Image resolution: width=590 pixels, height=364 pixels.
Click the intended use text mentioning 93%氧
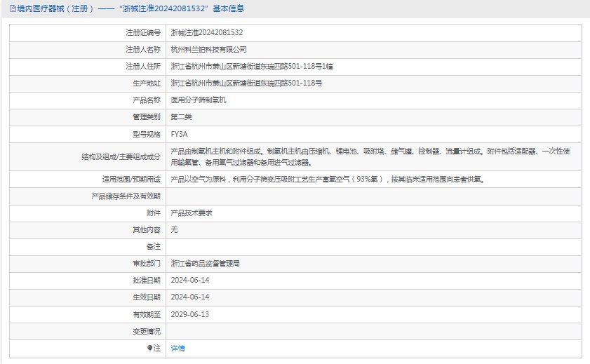pos(328,179)
